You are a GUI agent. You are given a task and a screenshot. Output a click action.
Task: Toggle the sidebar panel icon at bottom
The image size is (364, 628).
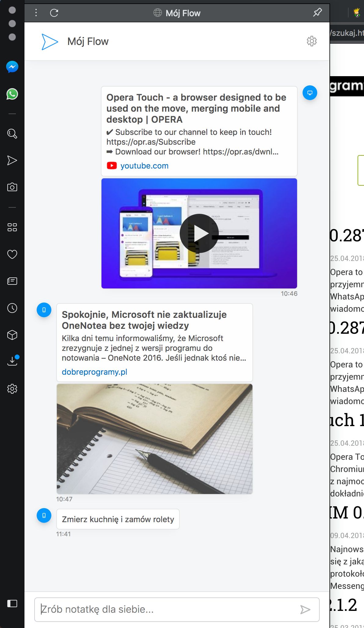pos(12,603)
